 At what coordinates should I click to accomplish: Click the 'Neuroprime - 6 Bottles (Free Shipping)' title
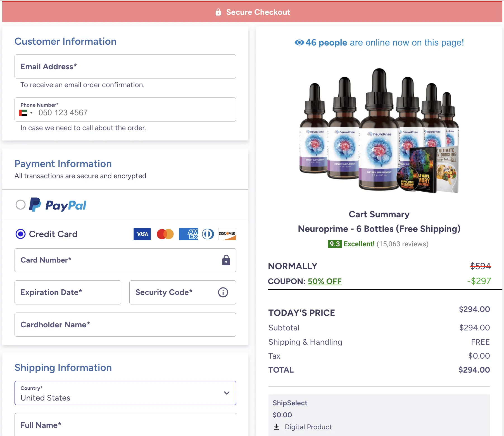[379, 229]
